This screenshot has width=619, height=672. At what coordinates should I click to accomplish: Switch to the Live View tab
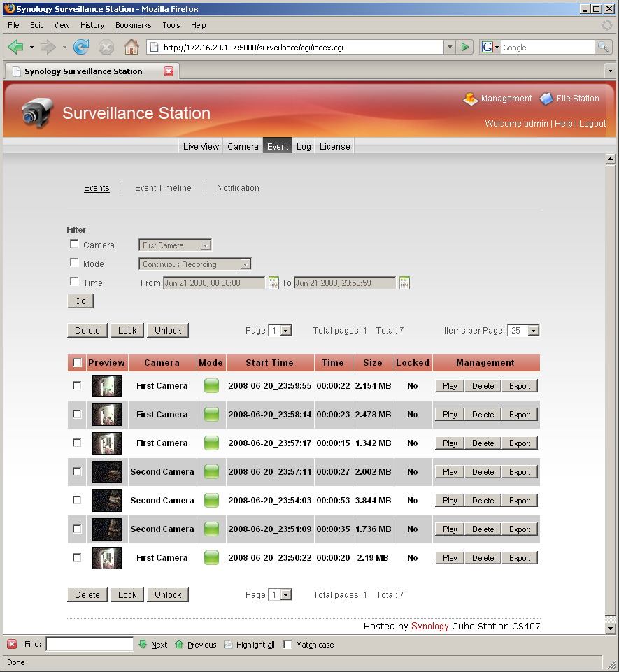[x=201, y=147]
